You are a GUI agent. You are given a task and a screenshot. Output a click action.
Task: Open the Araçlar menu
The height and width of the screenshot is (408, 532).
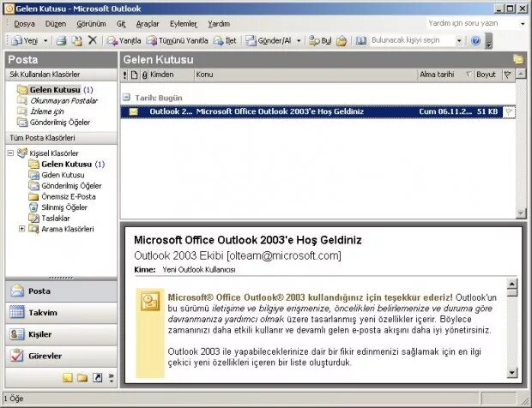[x=148, y=24]
